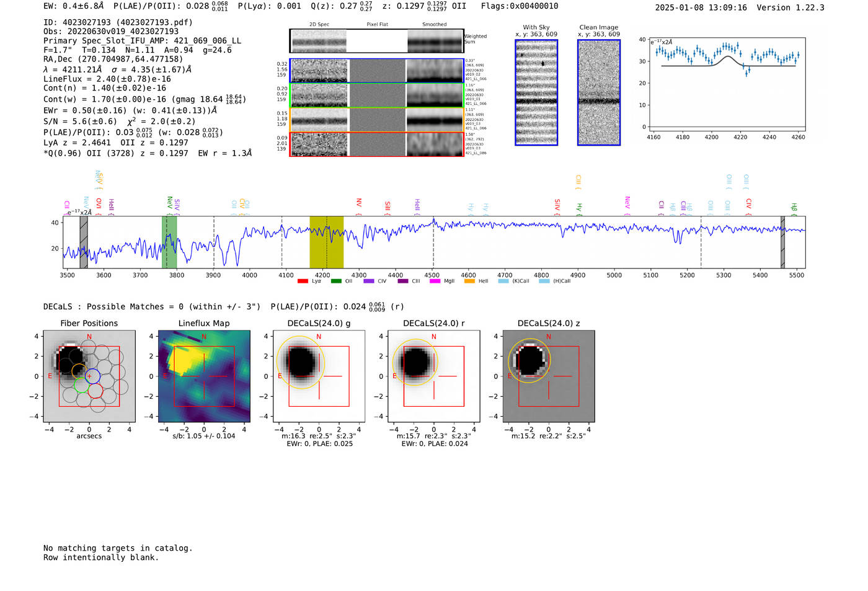
Task: Select the green-bordered 2D spectrum row
Action: (377, 95)
